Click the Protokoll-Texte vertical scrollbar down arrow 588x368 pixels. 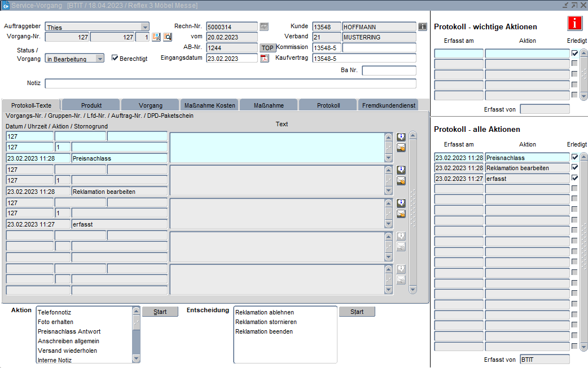pyautogui.click(x=413, y=290)
